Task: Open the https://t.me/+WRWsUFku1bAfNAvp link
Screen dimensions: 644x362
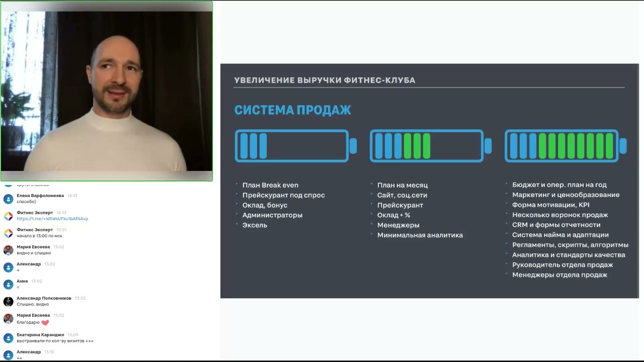Action: (x=52, y=219)
